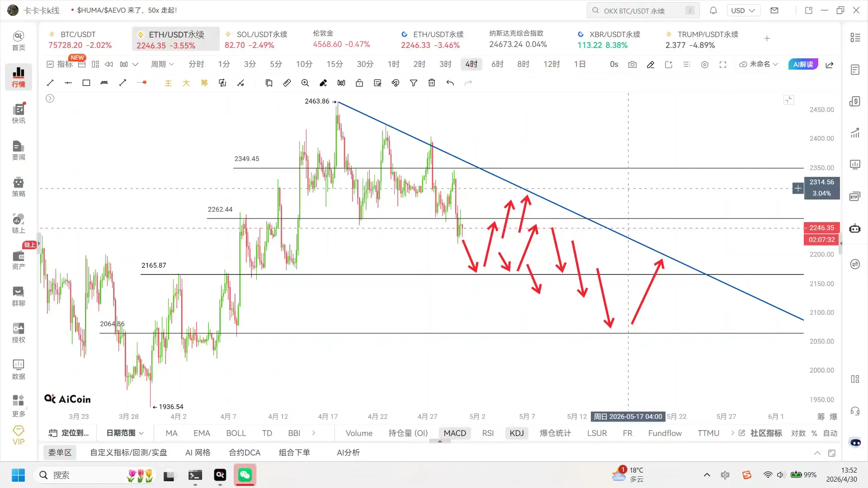Image resolution: width=868 pixels, height=488 pixels.
Task: Select the 1日 timeframe
Action: [580, 64]
